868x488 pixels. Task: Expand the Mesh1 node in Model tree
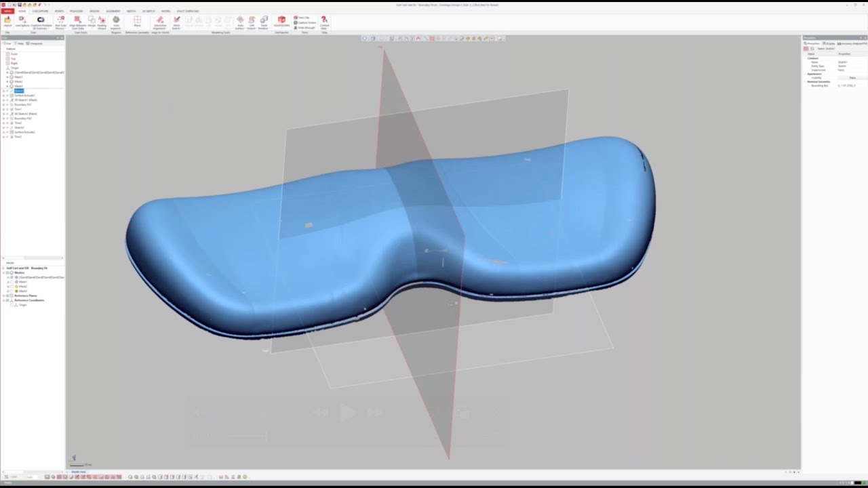tap(8, 282)
